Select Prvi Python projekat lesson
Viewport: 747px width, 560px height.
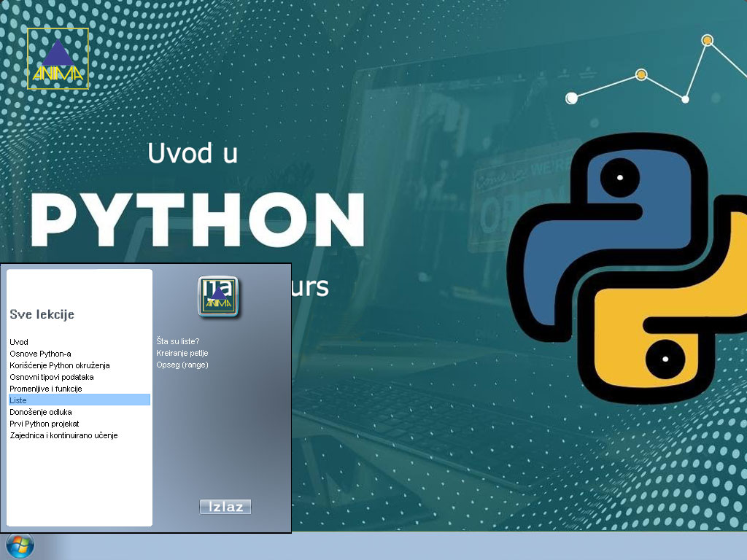point(44,424)
